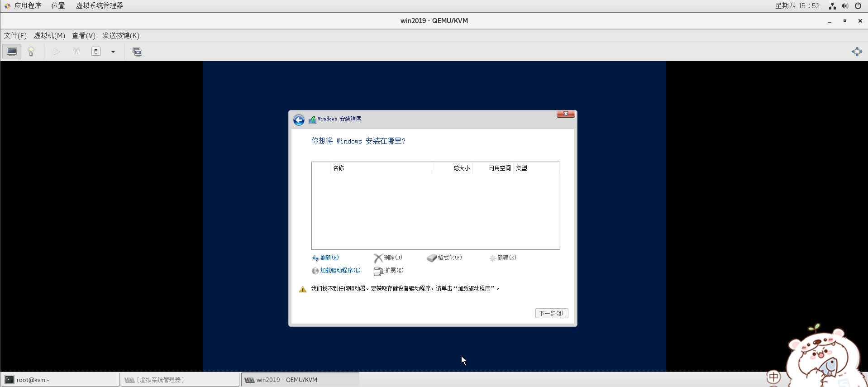Open the power icon in top panel
The image size is (868, 387).
(858, 6)
